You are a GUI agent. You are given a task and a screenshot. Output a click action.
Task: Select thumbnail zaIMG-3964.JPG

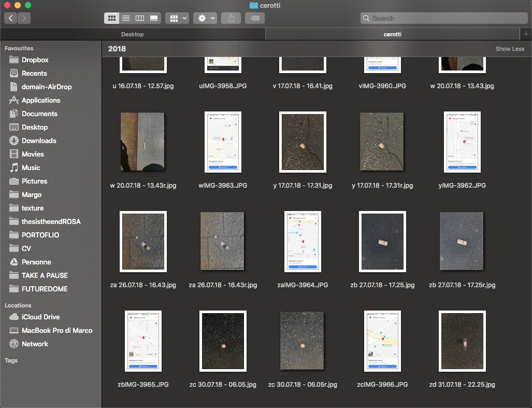click(303, 242)
